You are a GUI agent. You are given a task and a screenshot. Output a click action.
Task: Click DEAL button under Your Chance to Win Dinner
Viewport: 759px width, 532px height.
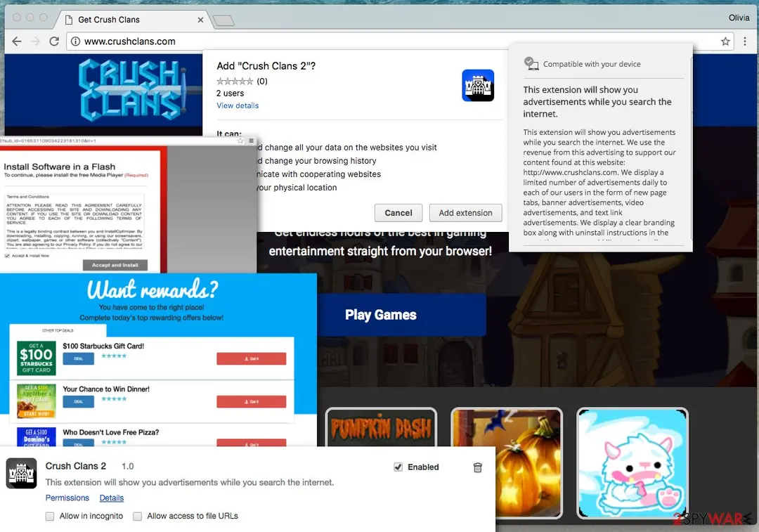(79, 402)
